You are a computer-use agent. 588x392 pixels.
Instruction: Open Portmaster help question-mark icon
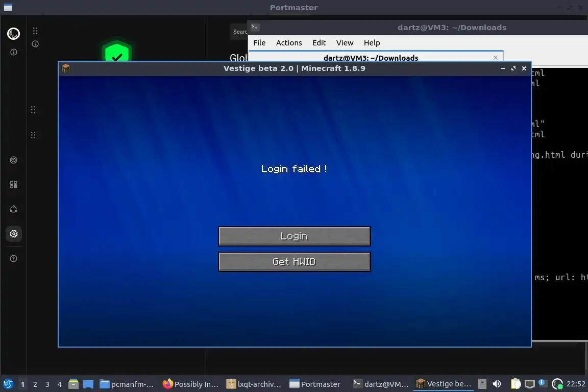click(x=13, y=258)
